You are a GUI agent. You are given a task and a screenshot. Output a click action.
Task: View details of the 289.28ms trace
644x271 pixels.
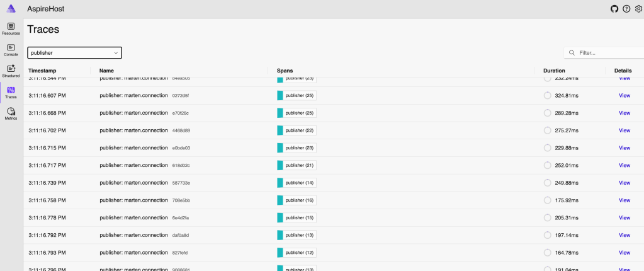(624, 113)
